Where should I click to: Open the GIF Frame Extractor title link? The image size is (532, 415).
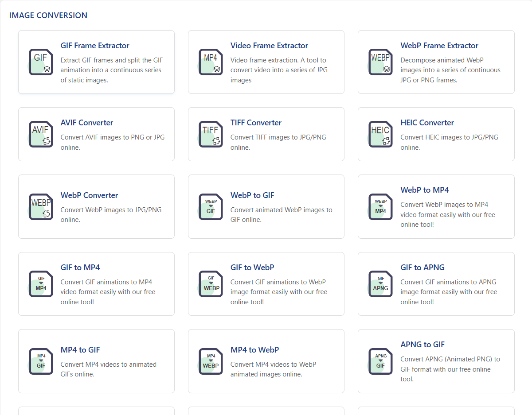coord(95,46)
